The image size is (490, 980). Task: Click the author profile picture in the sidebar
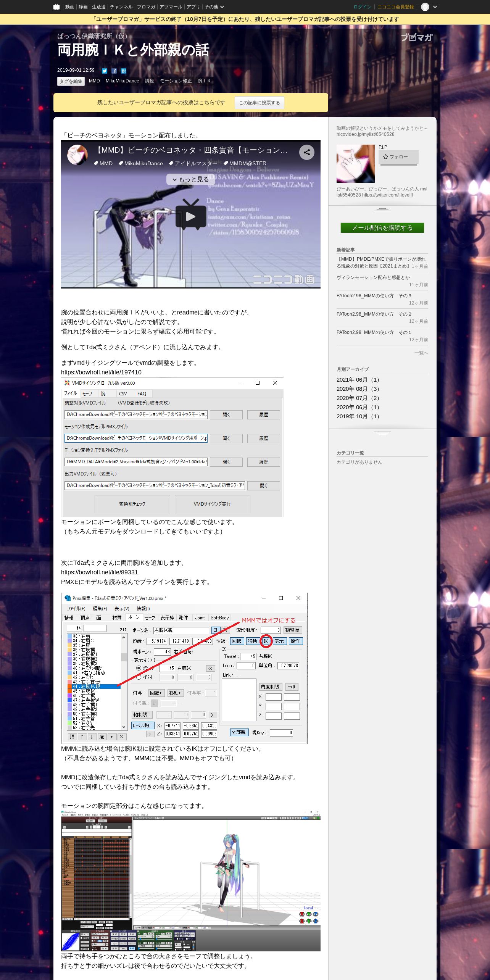click(x=356, y=164)
